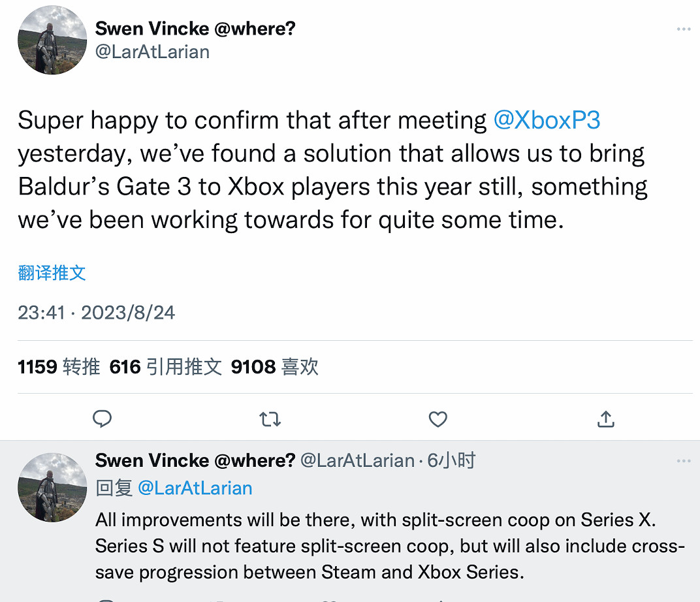
Task: Click 翻译推文 to translate the tweet
Action: [x=52, y=273]
